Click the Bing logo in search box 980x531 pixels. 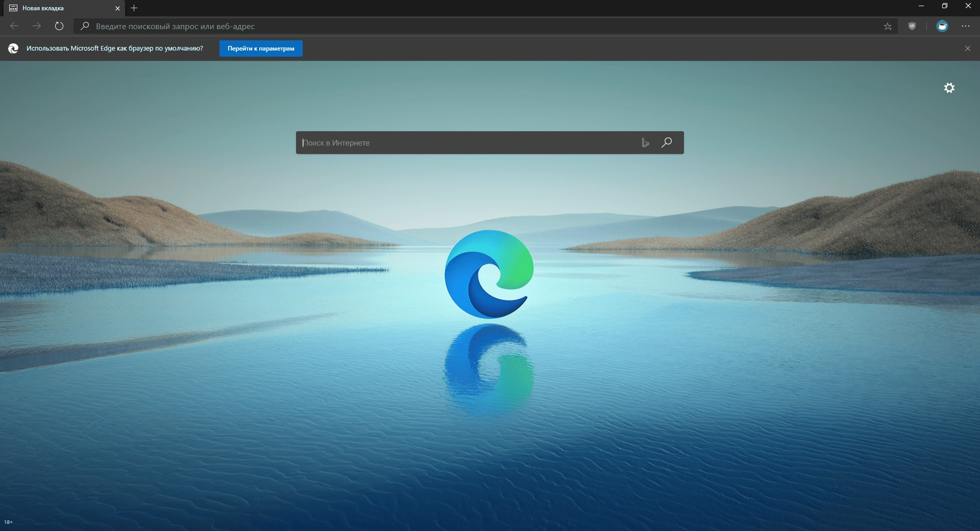pyautogui.click(x=645, y=142)
